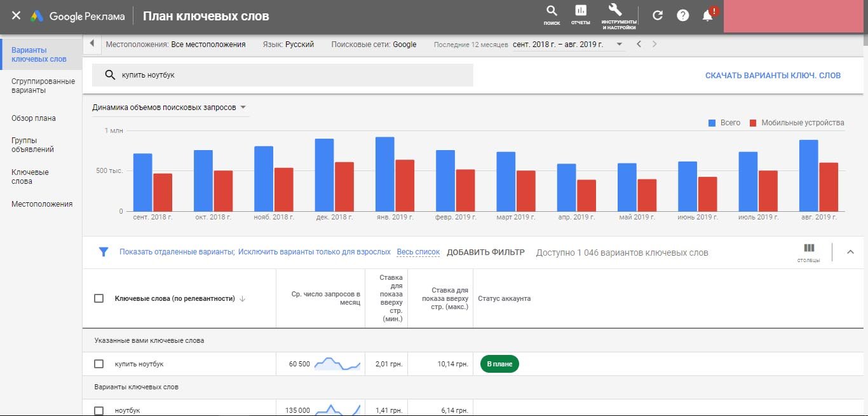Click the trend sparkline for 'ноутбук'
Image resolution: width=868 pixels, height=416 pixels.
(338, 410)
